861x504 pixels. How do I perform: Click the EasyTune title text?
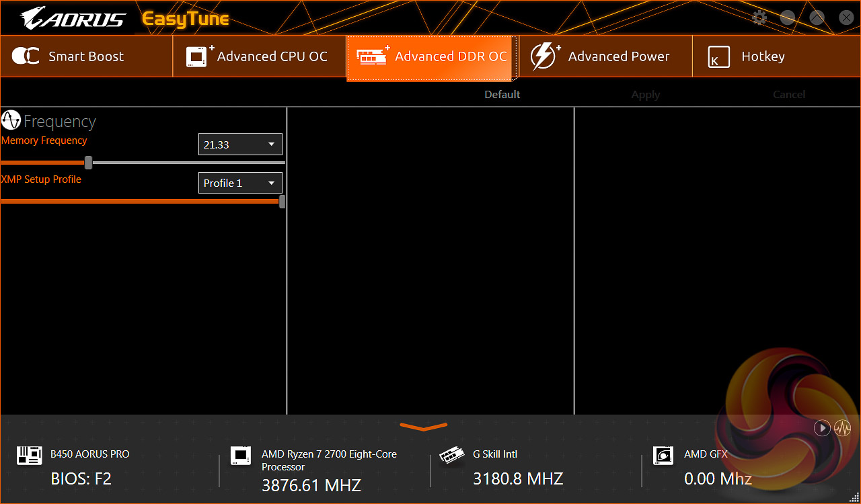point(186,19)
